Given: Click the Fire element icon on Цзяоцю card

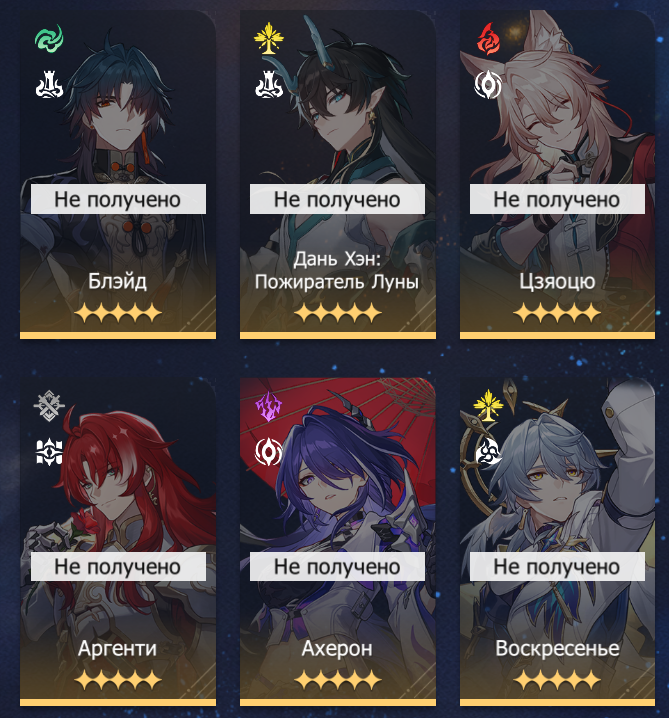Looking at the screenshot, I should click(489, 39).
